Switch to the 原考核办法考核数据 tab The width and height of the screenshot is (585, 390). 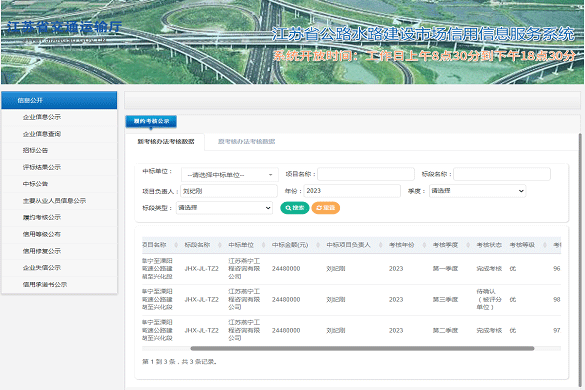coord(247,142)
